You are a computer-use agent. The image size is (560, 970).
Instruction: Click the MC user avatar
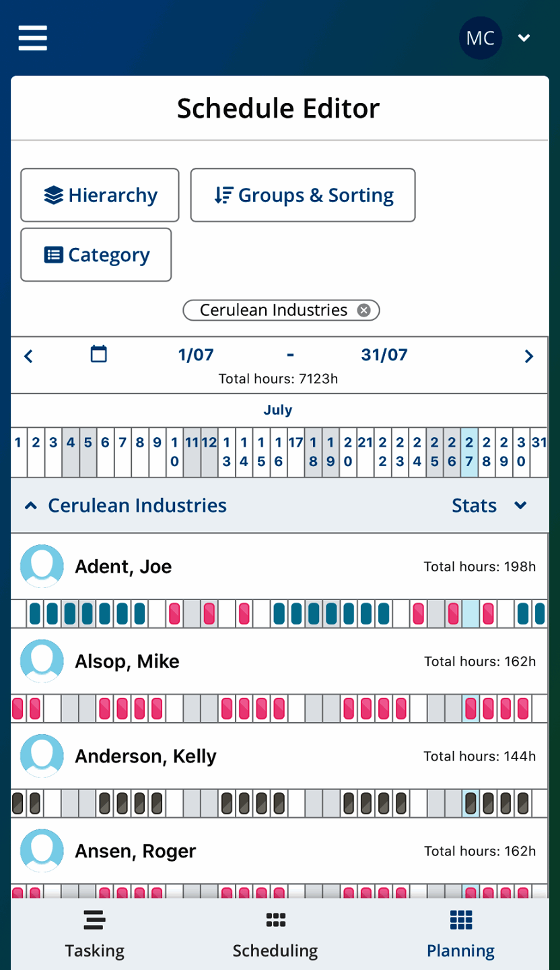point(481,38)
